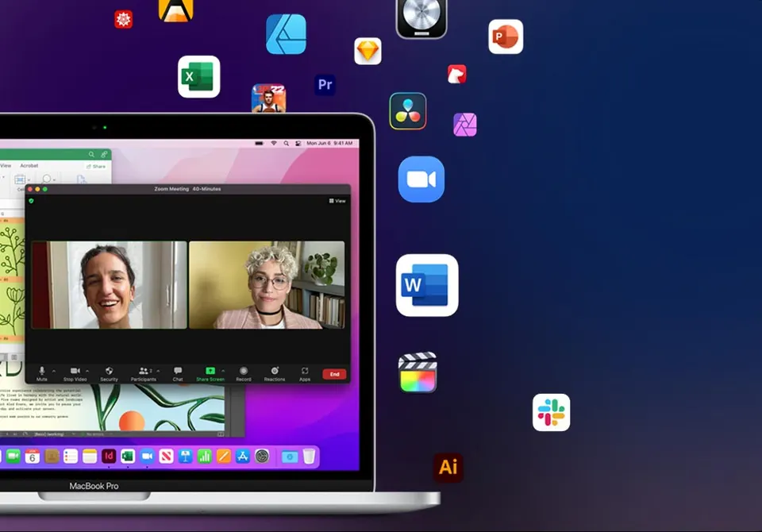Select the curly-haired participant's video tile
The image size is (762, 532).
click(267, 285)
